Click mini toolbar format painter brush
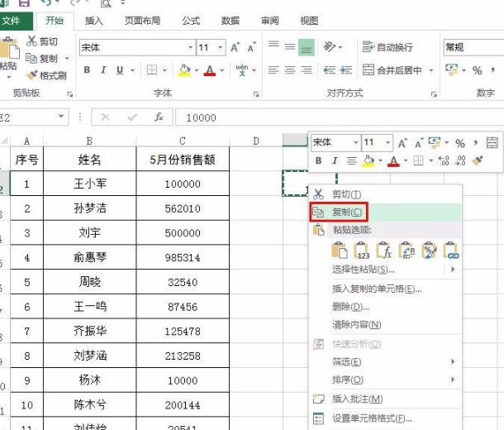 478,160
